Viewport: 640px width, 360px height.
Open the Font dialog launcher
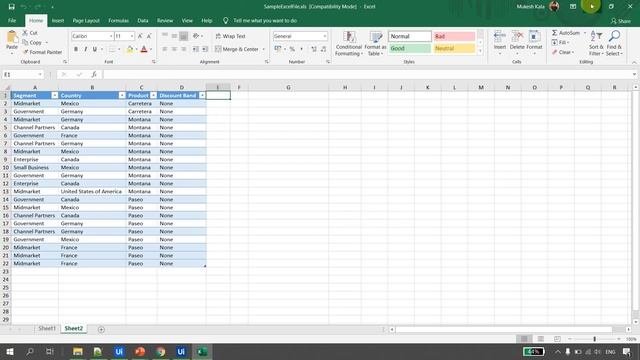153,62
